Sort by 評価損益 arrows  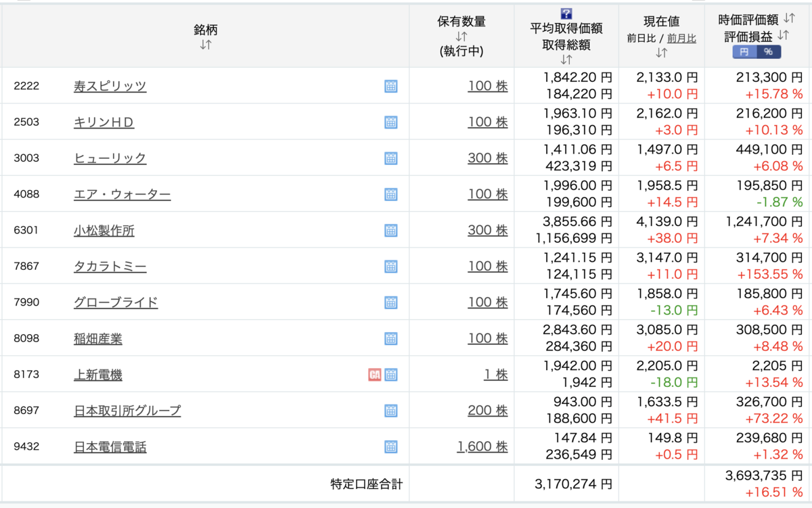(784, 35)
